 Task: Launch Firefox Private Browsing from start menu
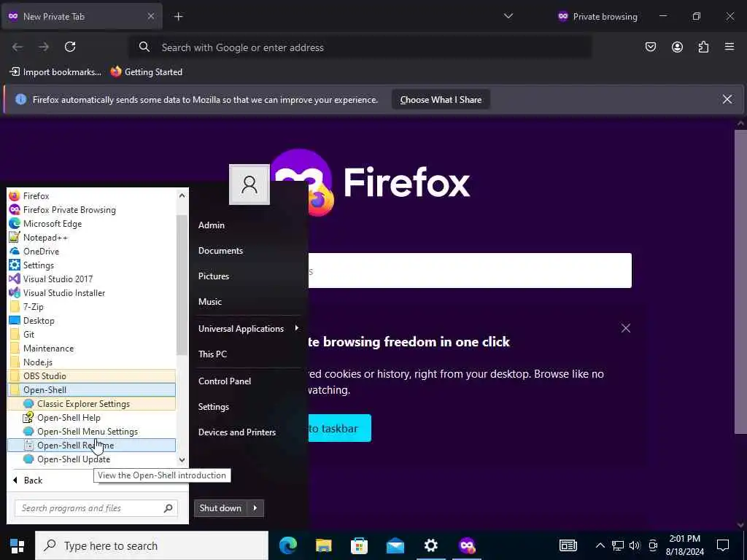pos(91,209)
